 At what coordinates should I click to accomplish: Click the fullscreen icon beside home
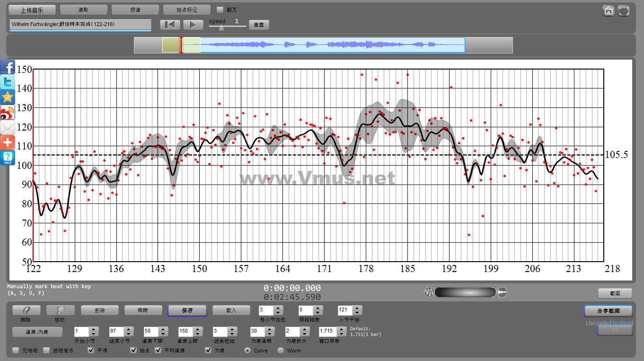(x=624, y=10)
